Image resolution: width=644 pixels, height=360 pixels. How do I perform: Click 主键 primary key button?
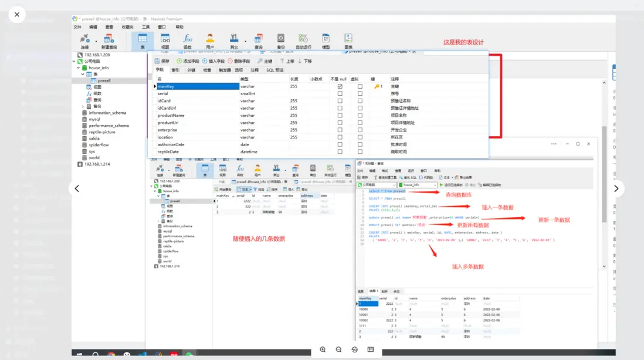point(265,61)
